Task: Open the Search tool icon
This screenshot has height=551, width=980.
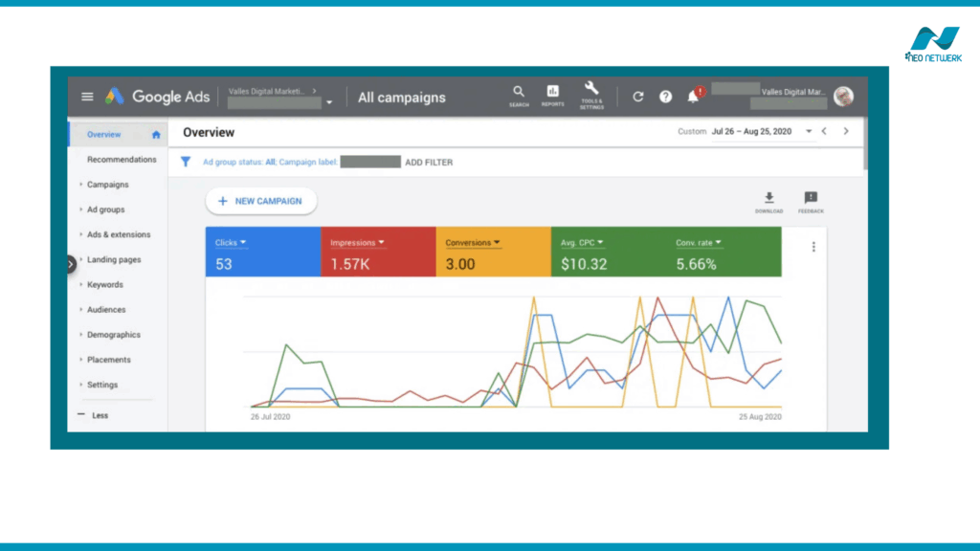Action: coord(519,97)
